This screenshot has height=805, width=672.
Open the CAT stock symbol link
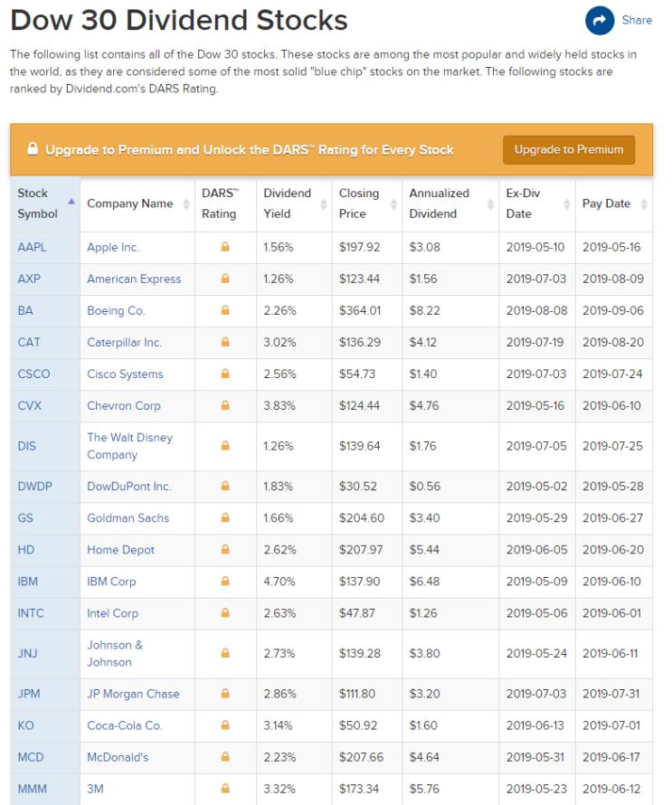pos(29,342)
